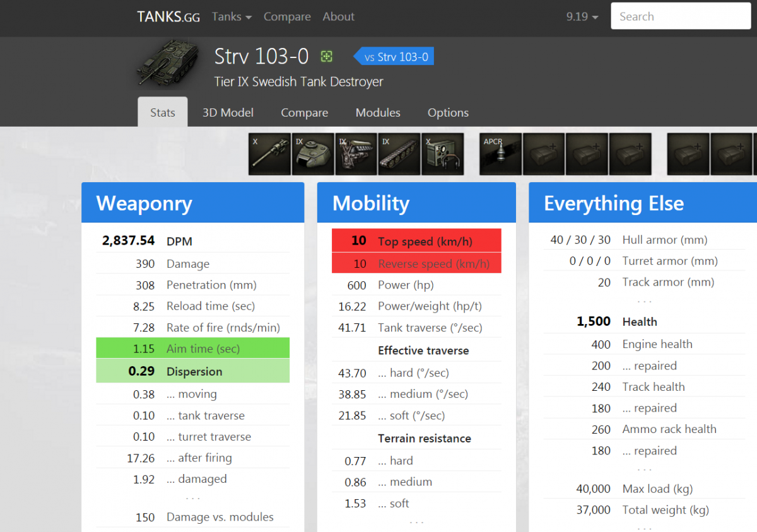
Task: Switch to the Options tab
Action: [448, 112]
